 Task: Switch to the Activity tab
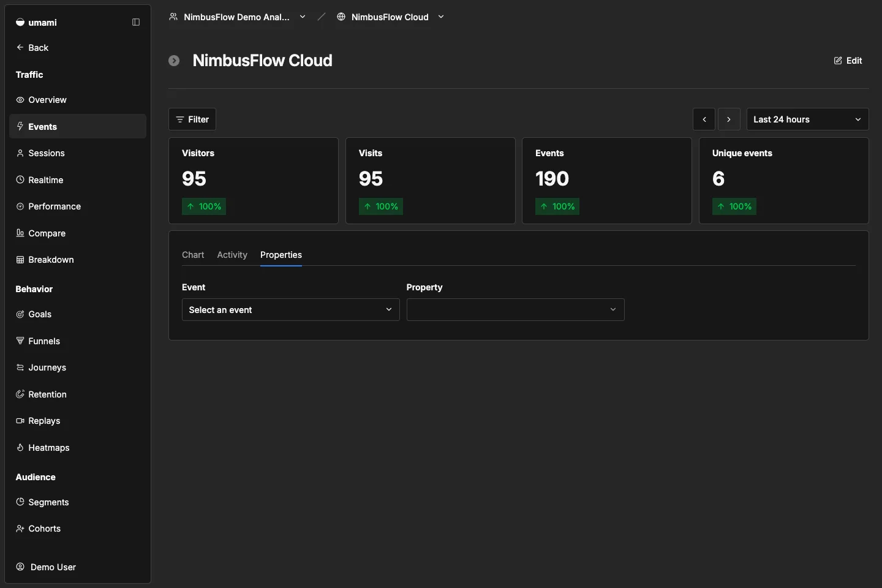[x=232, y=255]
